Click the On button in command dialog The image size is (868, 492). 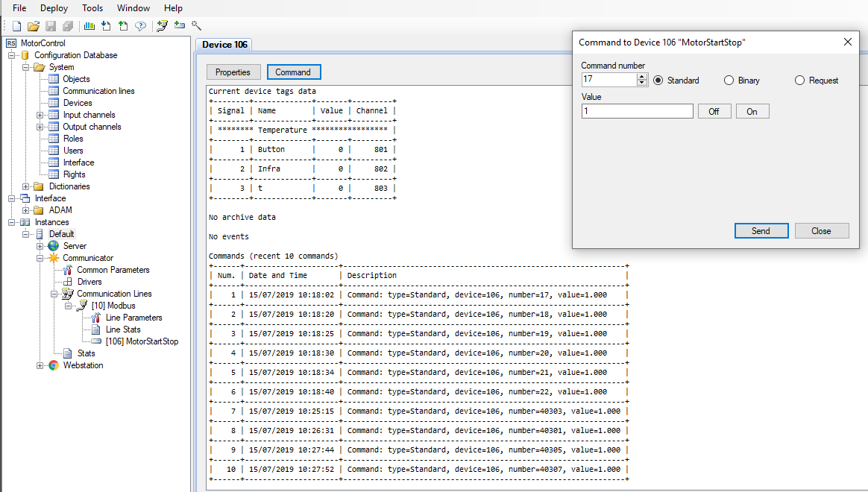point(752,111)
